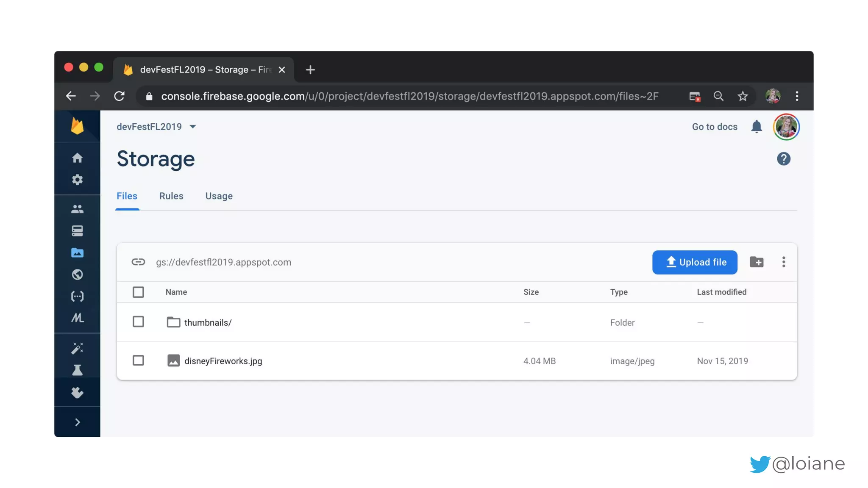This screenshot has width=868, height=488.
Task: Open Project settings gear icon
Action: 77,180
